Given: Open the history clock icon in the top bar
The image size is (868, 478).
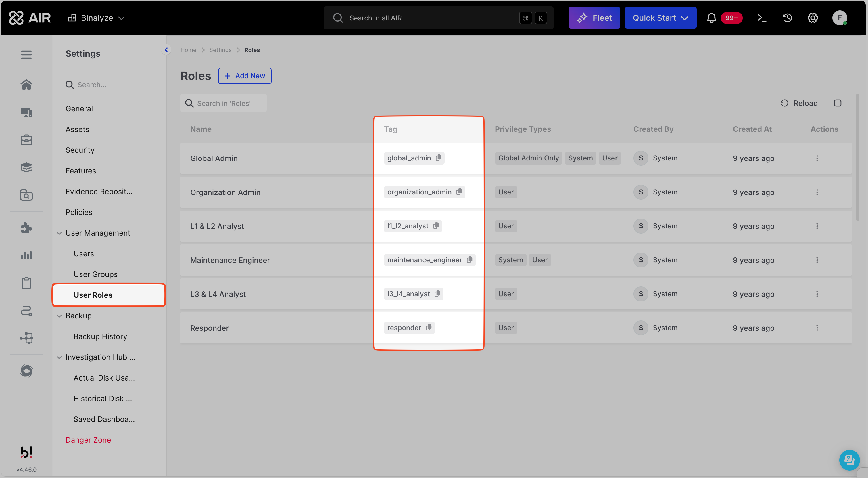Looking at the screenshot, I should (x=787, y=18).
